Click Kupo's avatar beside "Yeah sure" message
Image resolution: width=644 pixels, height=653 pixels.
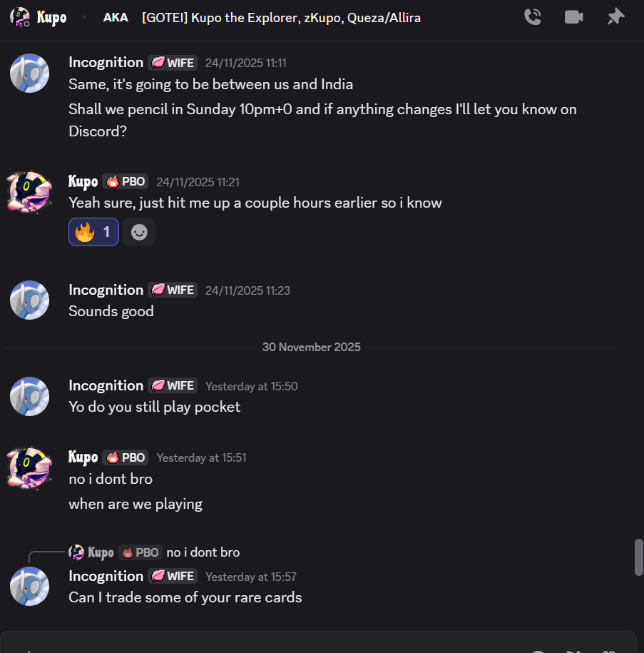(x=30, y=191)
